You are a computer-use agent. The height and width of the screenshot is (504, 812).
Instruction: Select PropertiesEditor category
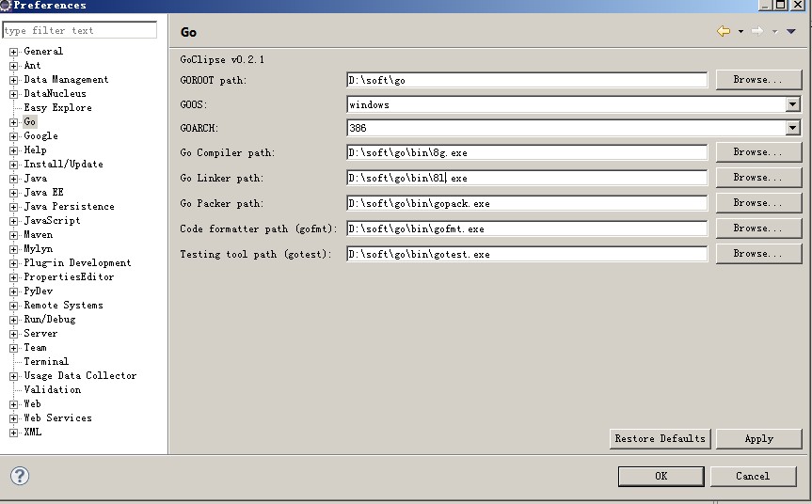click(69, 276)
